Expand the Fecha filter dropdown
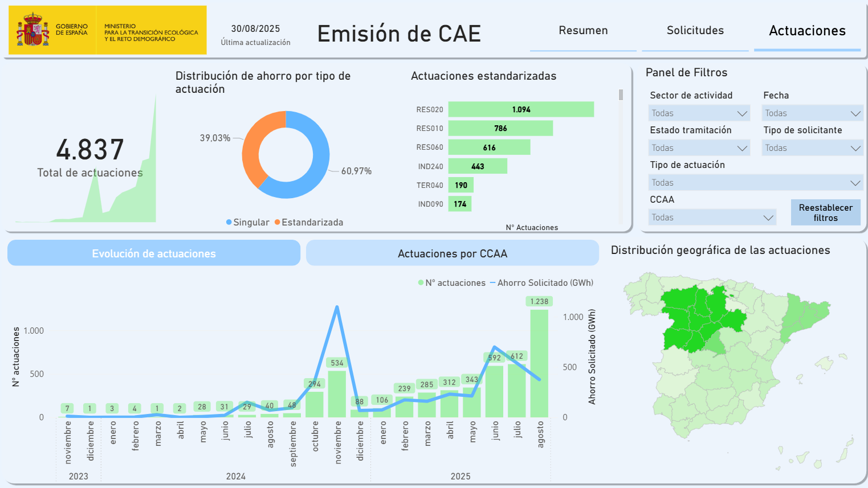Screen dimensions: 868x488 pyautogui.click(x=813, y=113)
